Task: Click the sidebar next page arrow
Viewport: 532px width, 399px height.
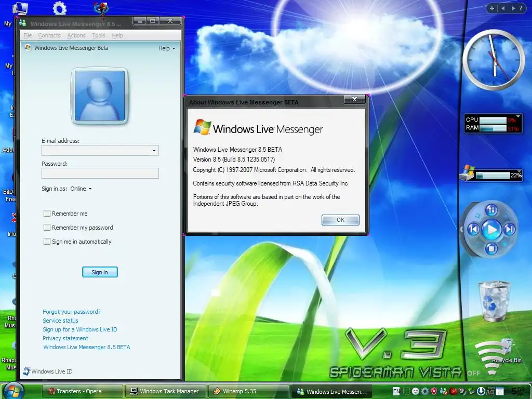Action: 513,8
